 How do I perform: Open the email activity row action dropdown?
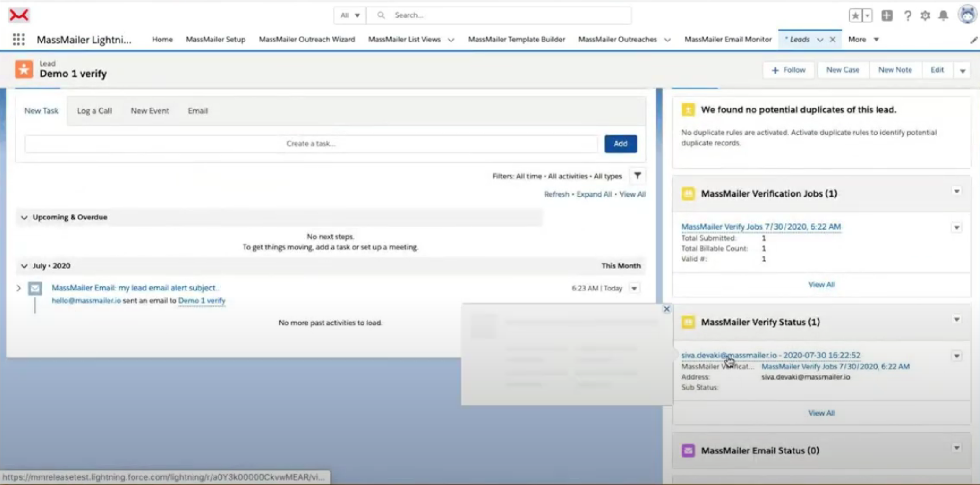634,288
